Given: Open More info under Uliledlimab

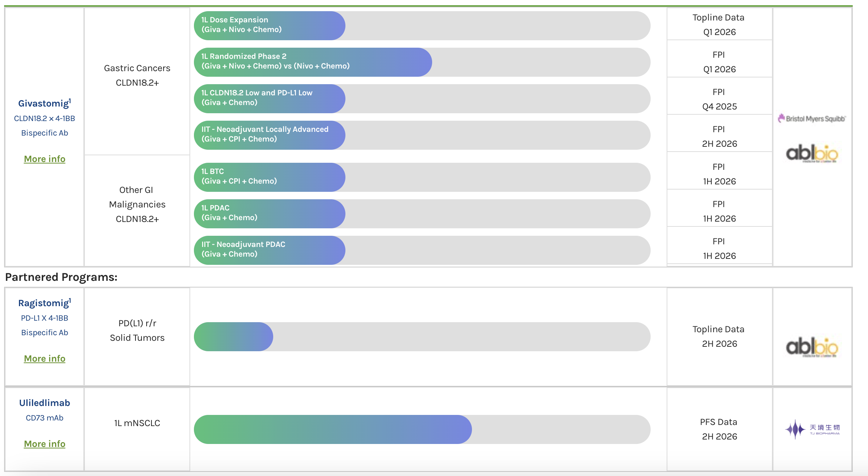Looking at the screenshot, I should coord(45,444).
